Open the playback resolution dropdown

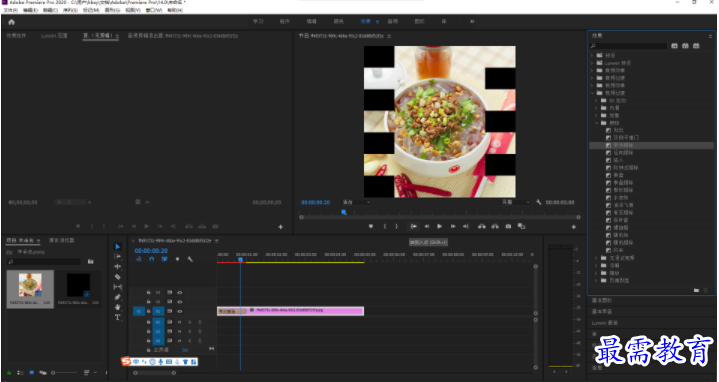(x=515, y=202)
